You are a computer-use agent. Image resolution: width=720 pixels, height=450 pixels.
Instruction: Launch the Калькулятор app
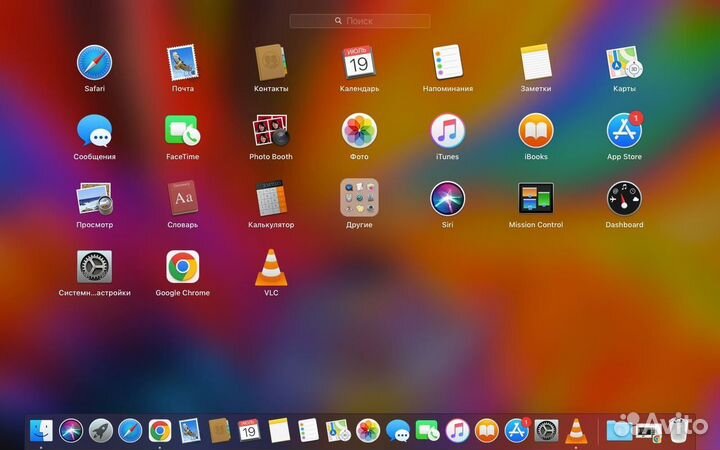[x=271, y=198]
